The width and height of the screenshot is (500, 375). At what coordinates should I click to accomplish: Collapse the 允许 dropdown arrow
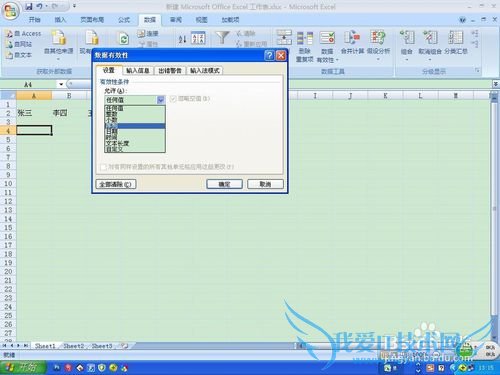point(161,100)
